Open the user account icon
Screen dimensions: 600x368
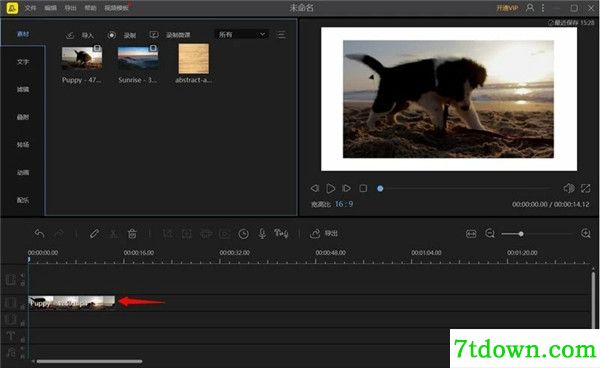(x=530, y=8)
